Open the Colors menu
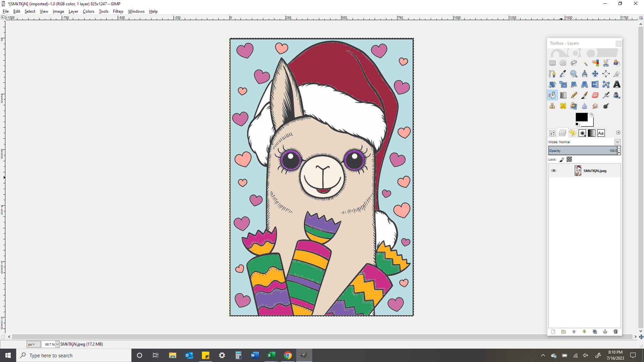Image resolution: width=644 pixels, height=362 pixels. click(x=89, y=11)
